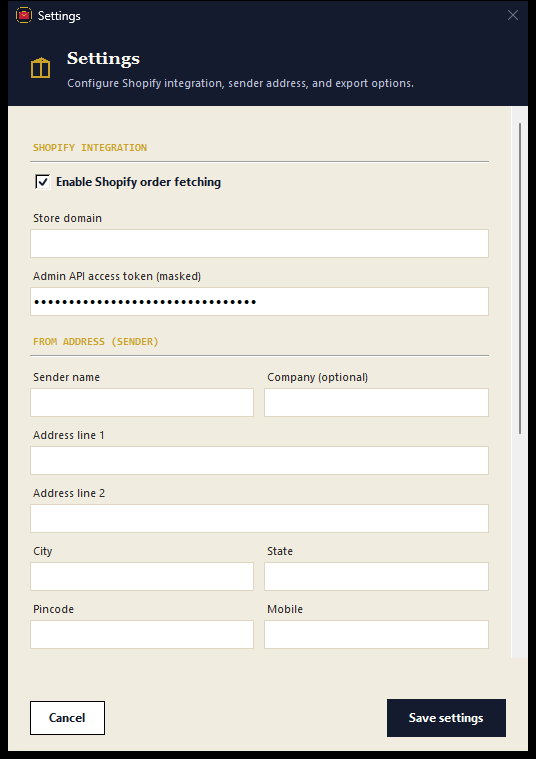Focus the City text box
This screenshot has height=759, width=536.
[x=142, y=577]
